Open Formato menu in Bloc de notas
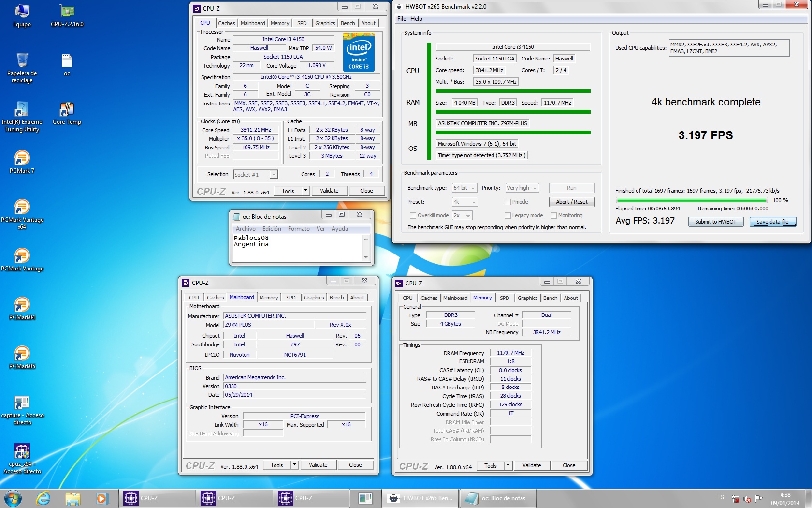 pyautogui.click(x=299, y=229)
